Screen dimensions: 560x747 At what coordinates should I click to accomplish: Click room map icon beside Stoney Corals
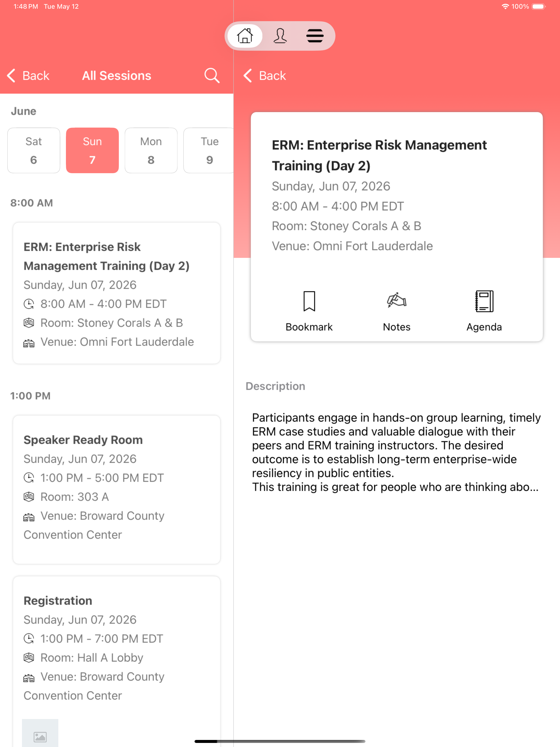(x=29, y=323)
